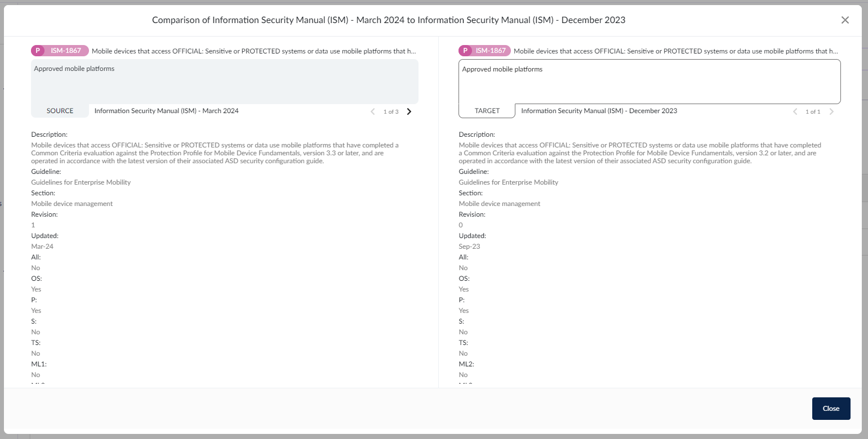Viewport: 868px width, 439px height.
Task: Close the comparison dialog with X icon
Action: [845, 20]
